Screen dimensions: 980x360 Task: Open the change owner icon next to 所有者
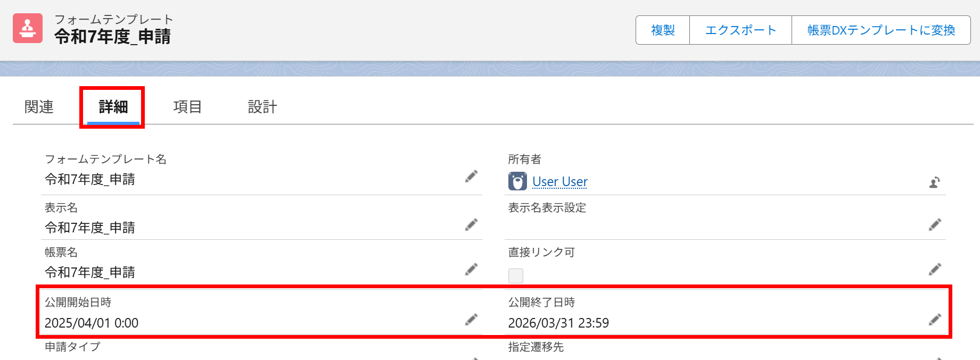935,181
